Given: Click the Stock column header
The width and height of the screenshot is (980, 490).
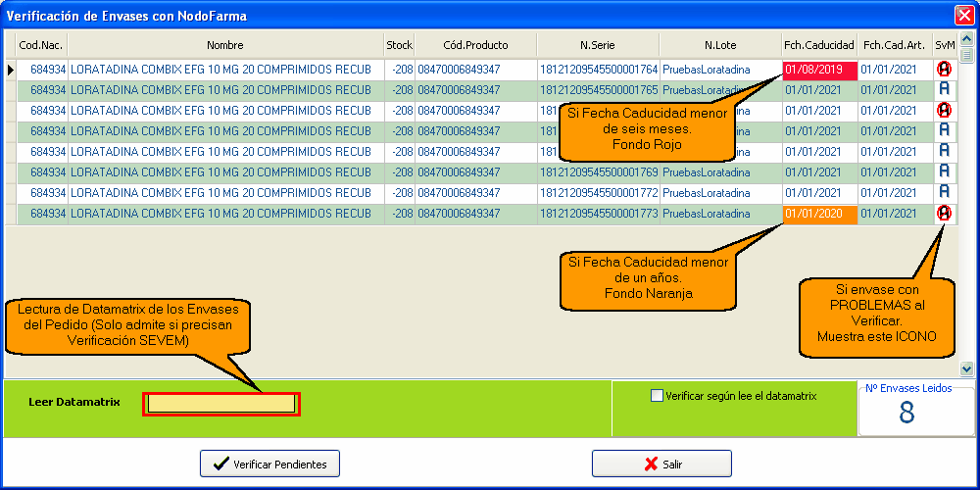Looking at the screenshot, I should (x=399, y=45).
